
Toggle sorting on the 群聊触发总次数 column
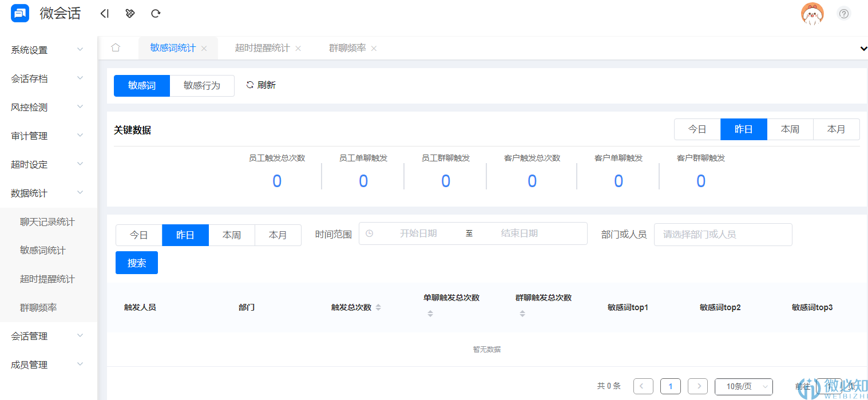point(522,312)
